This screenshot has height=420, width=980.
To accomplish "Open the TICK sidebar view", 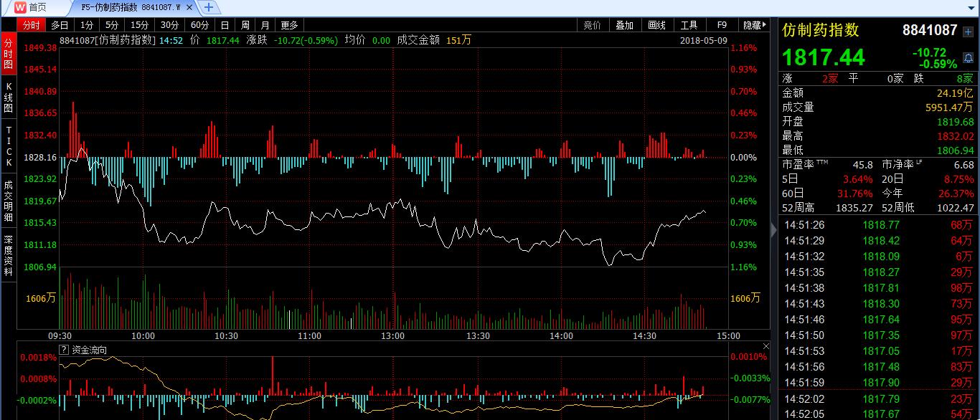I will click(x=9, y=146).
